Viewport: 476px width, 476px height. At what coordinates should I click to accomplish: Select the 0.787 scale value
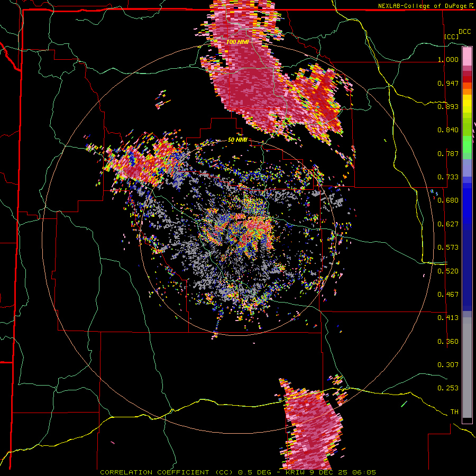click(x=448, y=153)
